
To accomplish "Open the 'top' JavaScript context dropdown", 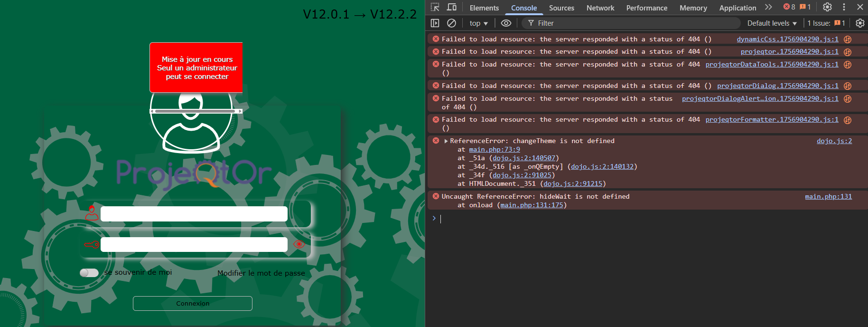I will [478, 23].
